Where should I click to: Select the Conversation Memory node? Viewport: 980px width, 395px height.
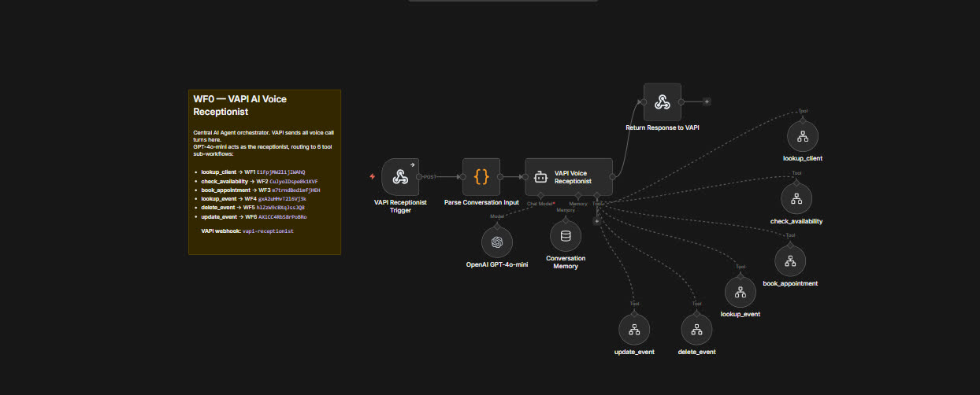[565, 235]
